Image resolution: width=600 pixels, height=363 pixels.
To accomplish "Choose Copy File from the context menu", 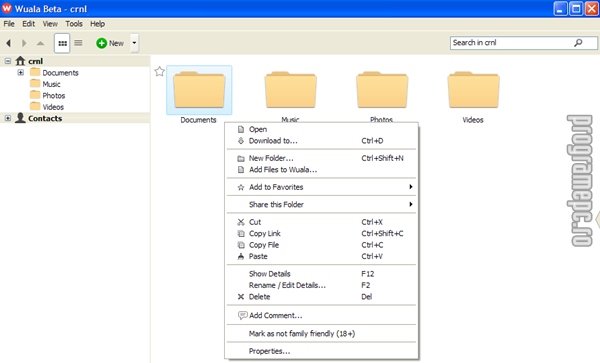I will (x=321, y=245).
